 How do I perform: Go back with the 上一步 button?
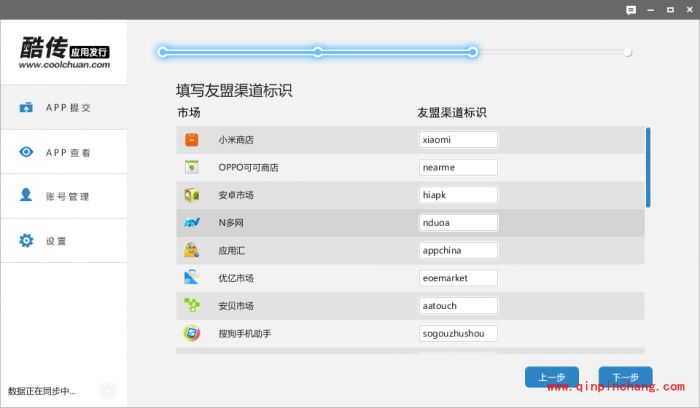pyautogui.click(x=552, y=377)
